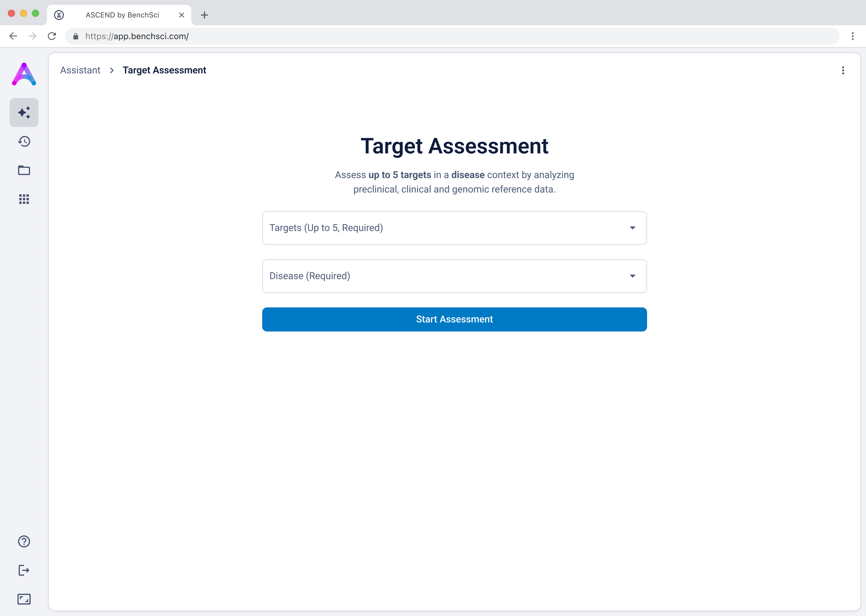Toggle the fullscreen icon at the sidebar bottom
The width and height of the screenshot is (866, 616).
(24, 599)
